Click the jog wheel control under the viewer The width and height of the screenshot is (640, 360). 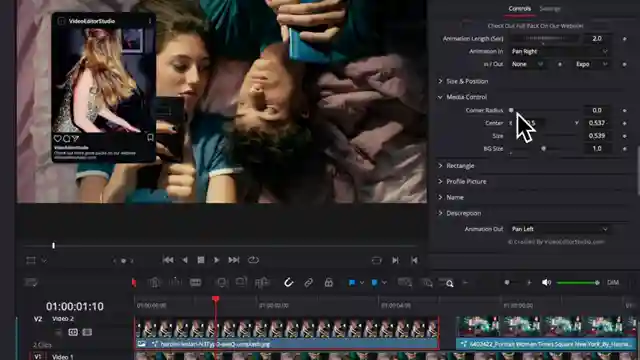pos(123,260)
